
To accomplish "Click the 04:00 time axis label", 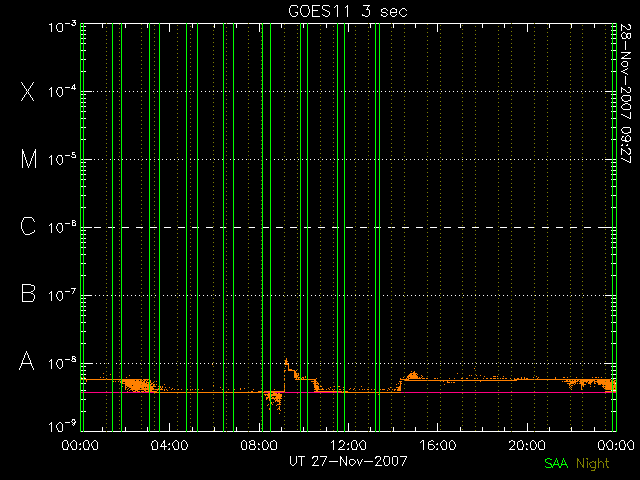I will pyautogui.click(x=169, y=445).
